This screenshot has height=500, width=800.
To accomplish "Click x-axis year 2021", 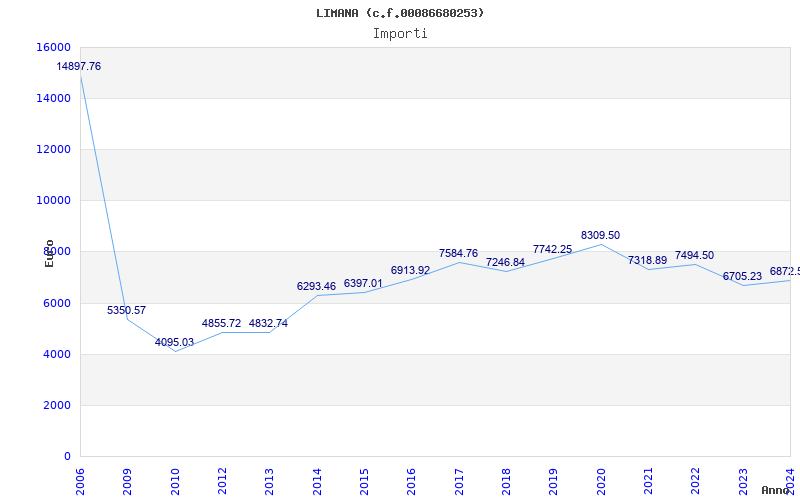I will pos(648,482).
